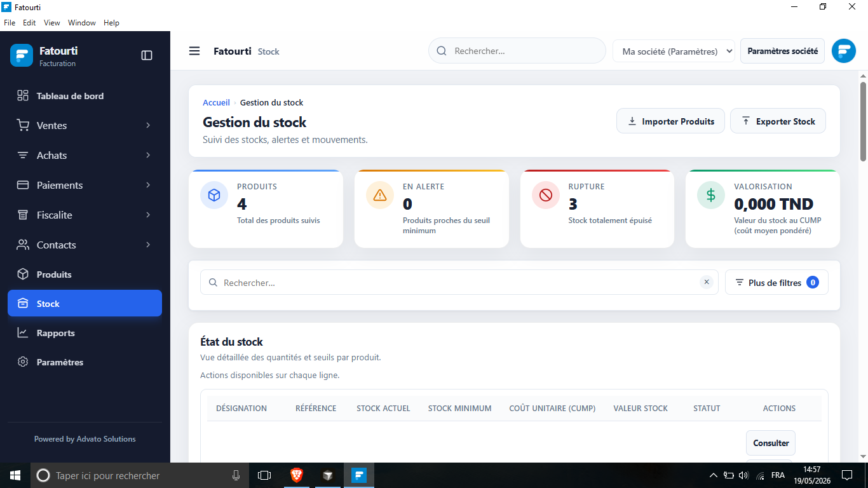The image size is (868, 488).
Task: Click the DÉSIGNATION column header
Action: (x=241, y=408)
